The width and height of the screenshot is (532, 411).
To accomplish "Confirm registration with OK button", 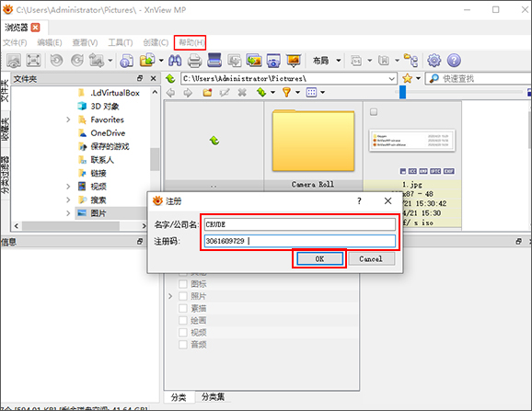I will [319, 259].
